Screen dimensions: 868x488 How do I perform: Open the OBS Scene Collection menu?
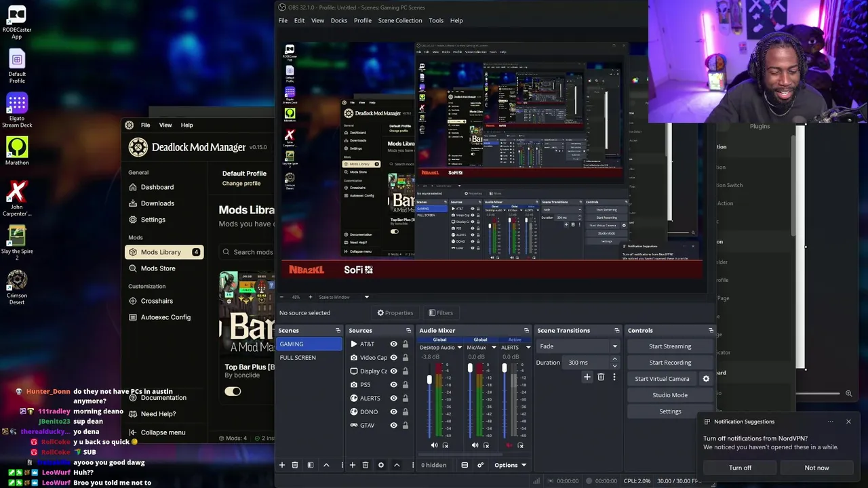(x=400, y=20)
